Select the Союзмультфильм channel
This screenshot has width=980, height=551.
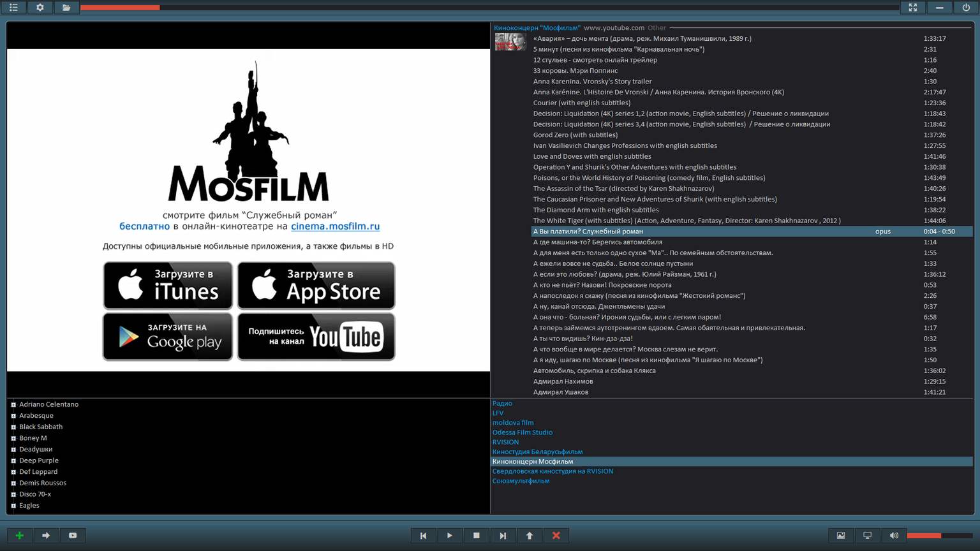tap(521, 481)
